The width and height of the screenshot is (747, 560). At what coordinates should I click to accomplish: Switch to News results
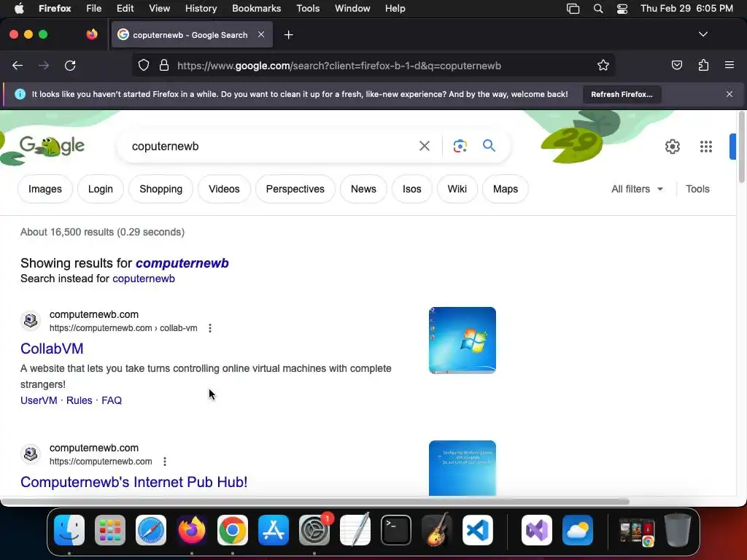363,189
